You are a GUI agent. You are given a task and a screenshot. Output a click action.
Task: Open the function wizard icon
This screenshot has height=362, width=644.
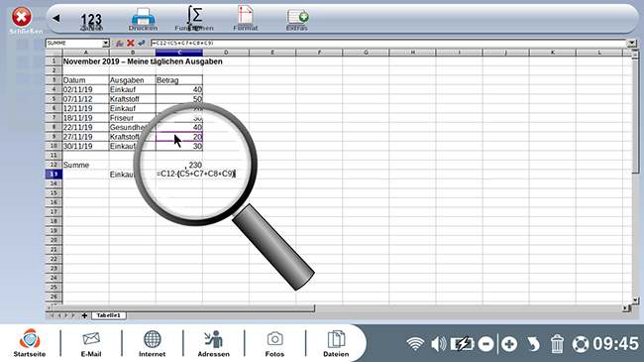(120, 43)
